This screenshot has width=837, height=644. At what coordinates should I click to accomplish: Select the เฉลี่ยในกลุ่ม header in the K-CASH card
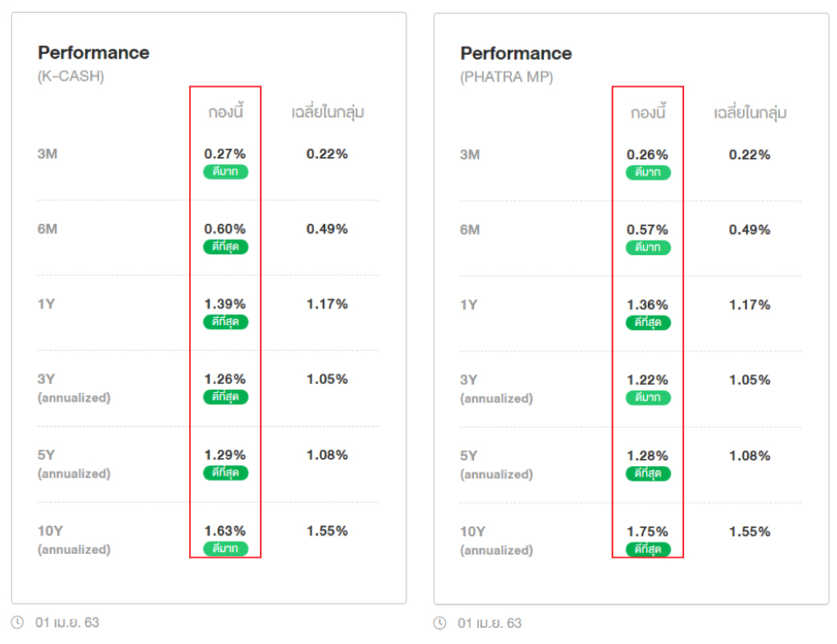328,113
